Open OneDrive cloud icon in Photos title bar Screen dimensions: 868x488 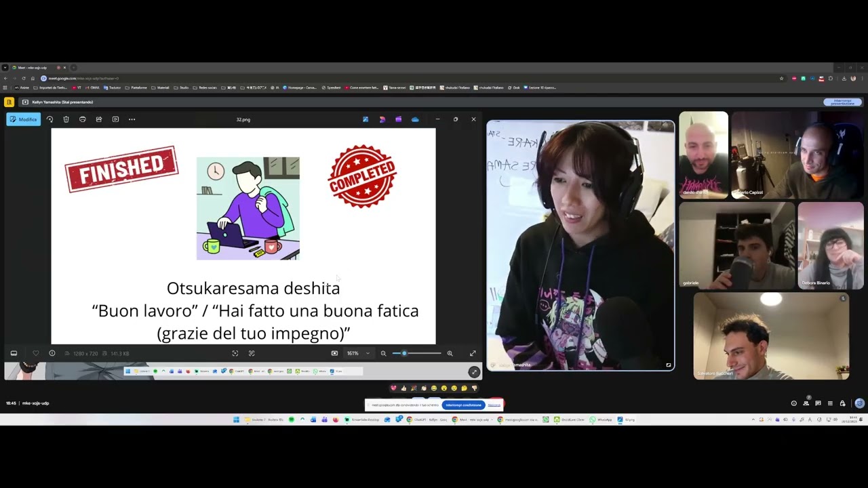(x=415, y=119)
